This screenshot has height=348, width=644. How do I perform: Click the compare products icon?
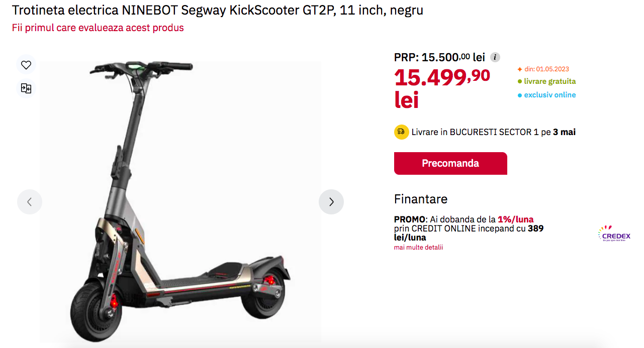(x=26, y=89)
